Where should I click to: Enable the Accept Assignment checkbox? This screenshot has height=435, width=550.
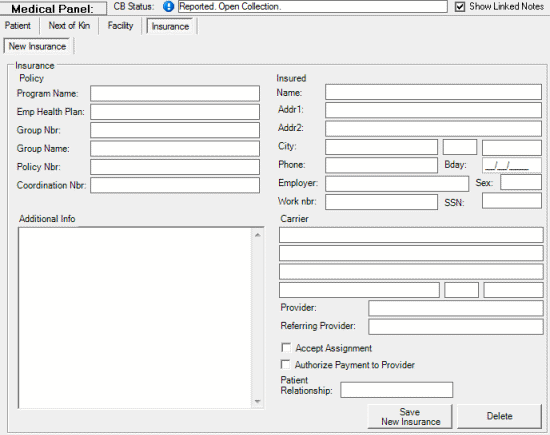(x=286, y=348)
